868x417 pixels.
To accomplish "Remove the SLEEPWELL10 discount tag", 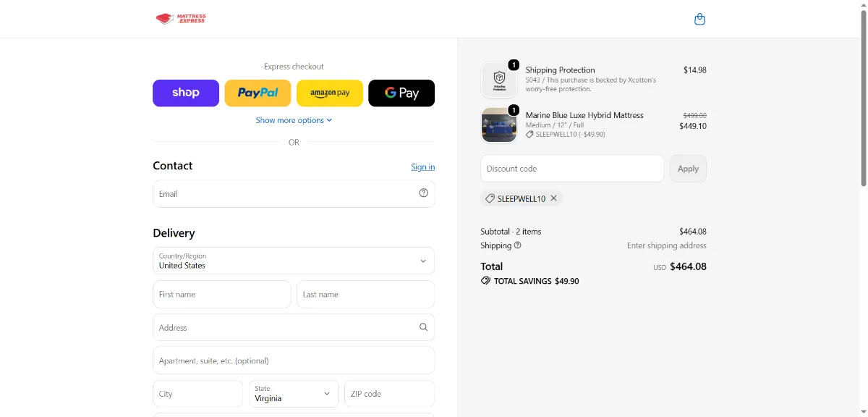I will (x=553, y=198).
